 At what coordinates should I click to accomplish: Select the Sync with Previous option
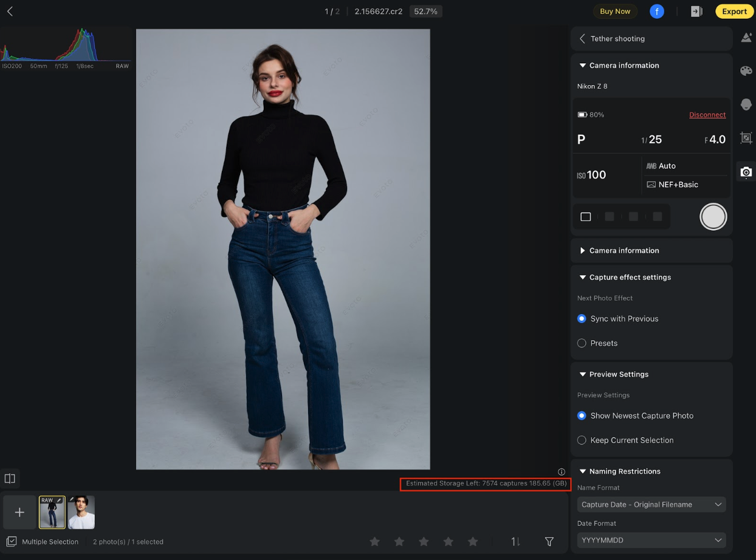582,319
